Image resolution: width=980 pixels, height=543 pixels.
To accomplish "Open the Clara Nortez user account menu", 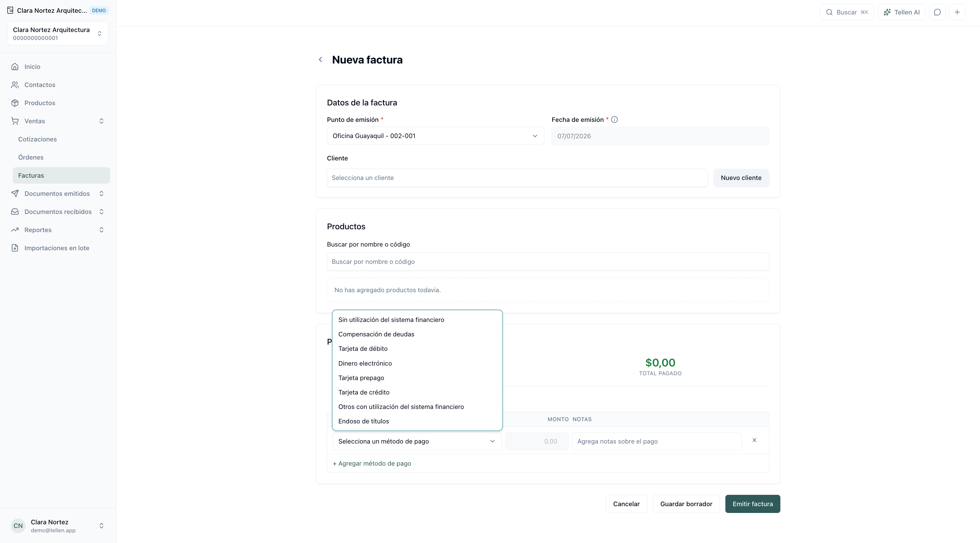I will (x=58, y=526).
